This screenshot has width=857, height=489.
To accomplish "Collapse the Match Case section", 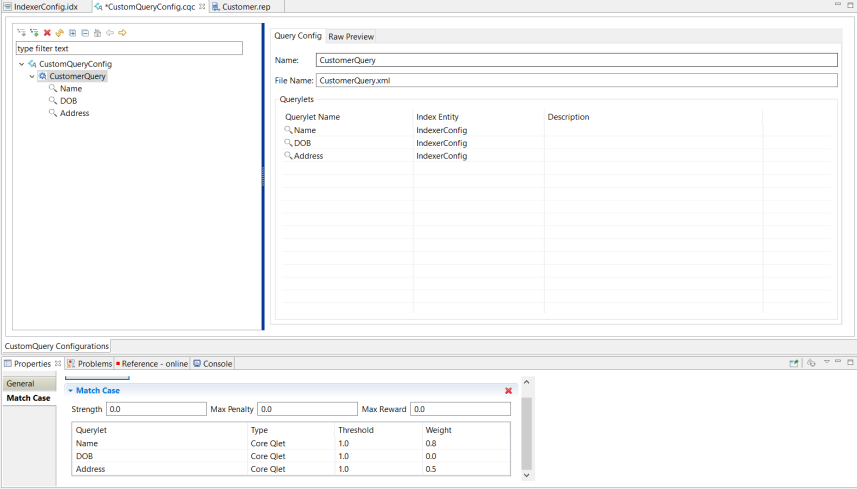I will (71, 391).
